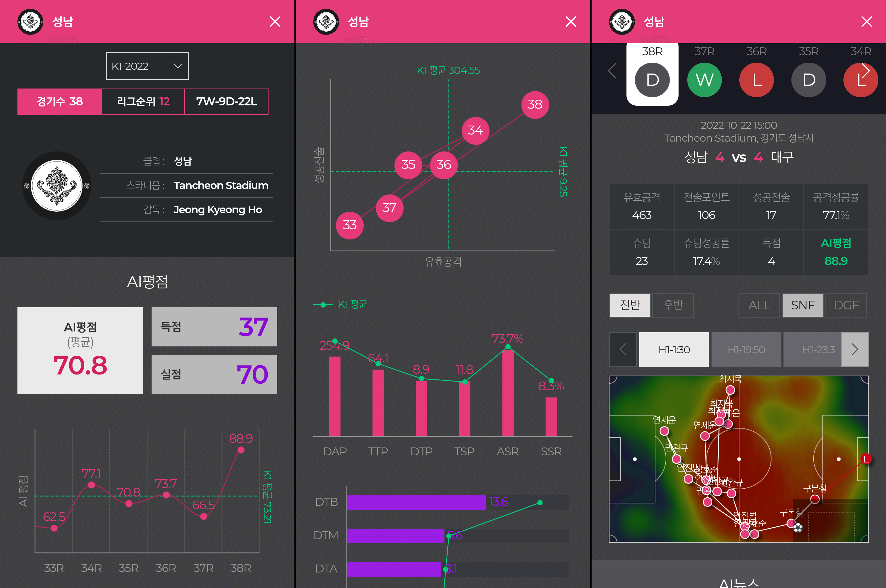Click the 88.9 point on AI rating chart
Viewport: 886px width, 588px height.
[241, 450]
